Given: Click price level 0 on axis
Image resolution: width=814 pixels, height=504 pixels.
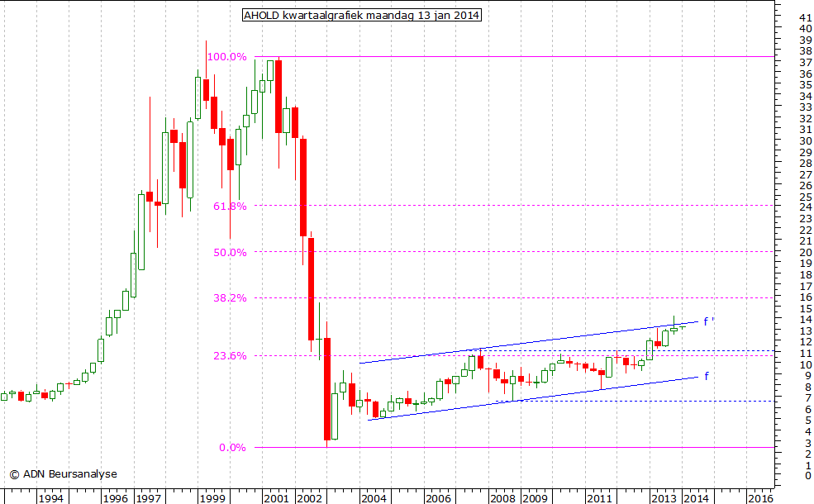Looking at the screenshot, I should [x=809, y=476].
